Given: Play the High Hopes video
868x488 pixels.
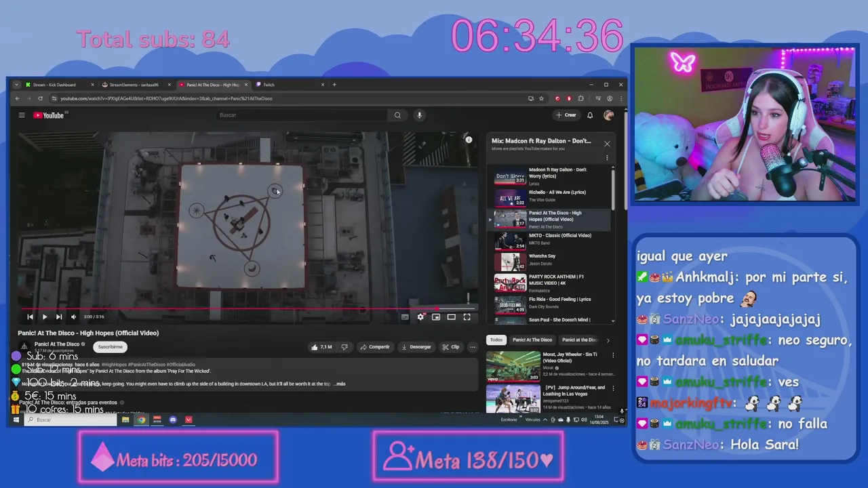Looking at the screenshot, I should 45,317.
